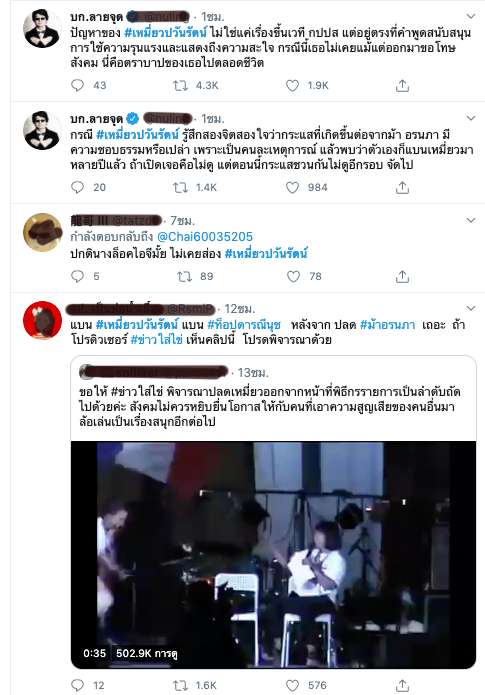This screenshot has height=695, width=485.
Task: Open hashtag #ข่าวใส่ไข่ in 12ชม. tweet
Action: tap(156, 340)
